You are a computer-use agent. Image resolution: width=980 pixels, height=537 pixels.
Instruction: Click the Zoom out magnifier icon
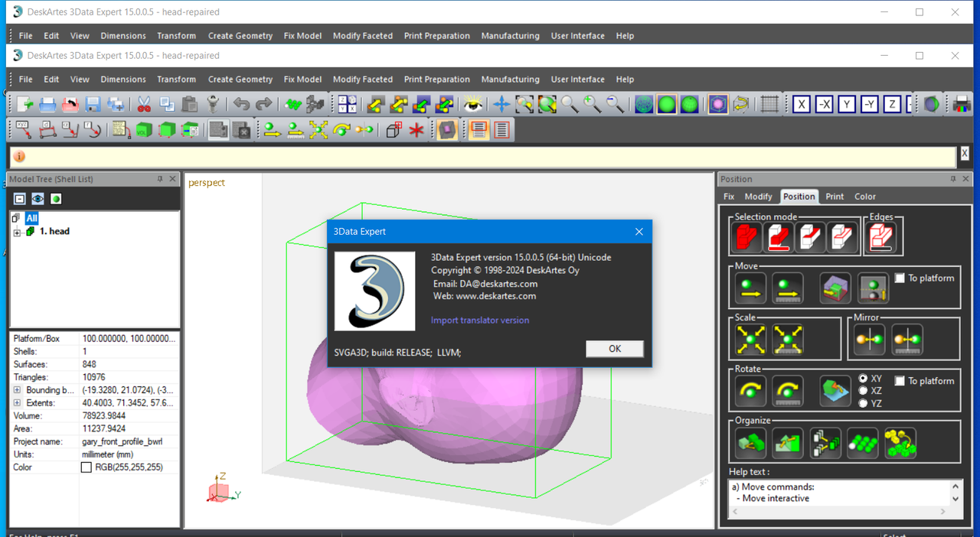point(616,105)
